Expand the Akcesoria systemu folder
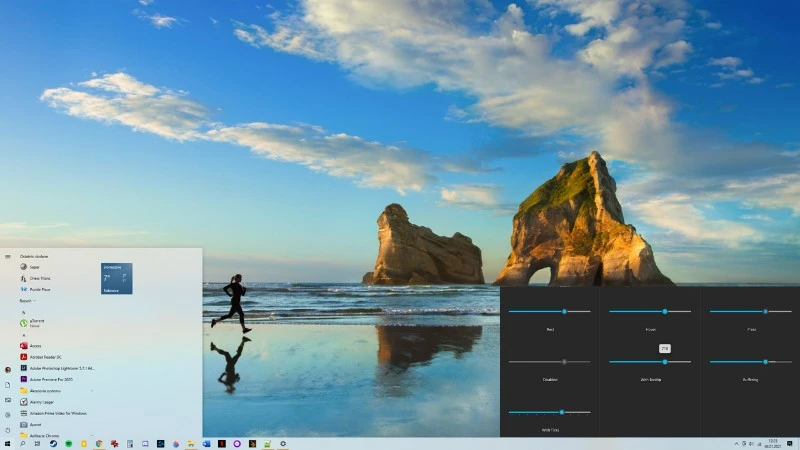800x450 pixels. 56,390
